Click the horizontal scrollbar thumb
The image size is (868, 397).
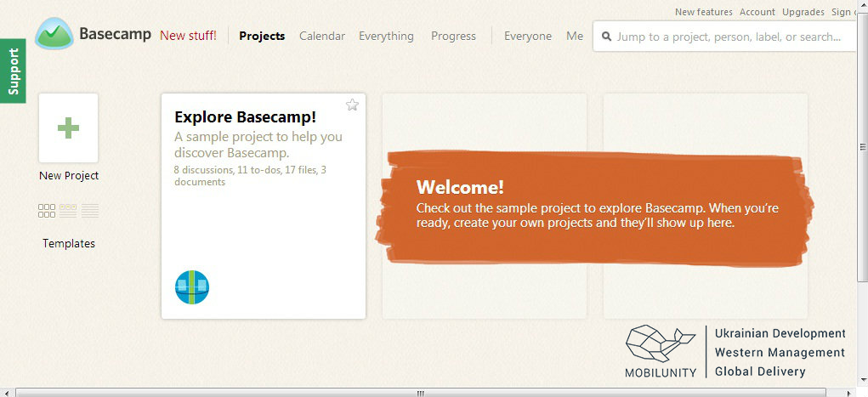(421, 393)
